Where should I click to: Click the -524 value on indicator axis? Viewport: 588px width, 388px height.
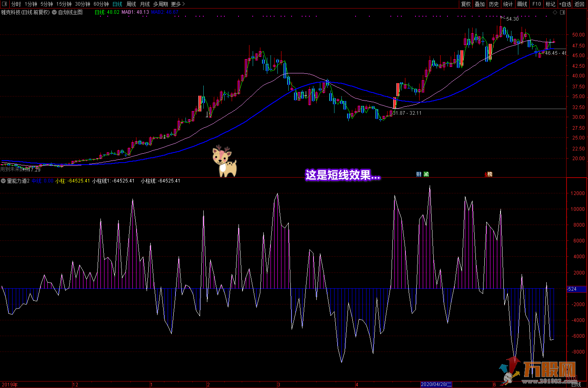point(577,289)
